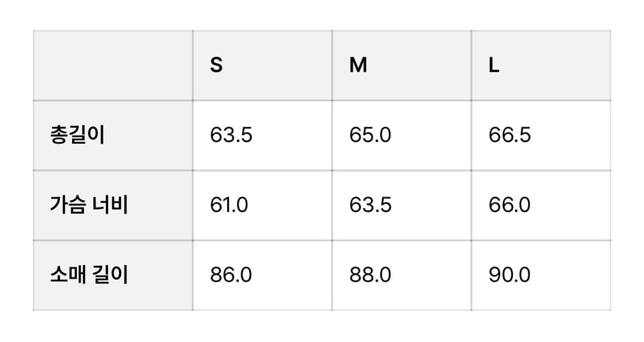Click the 66.5 value under L
644x342 pixels.
click(509, 136)
